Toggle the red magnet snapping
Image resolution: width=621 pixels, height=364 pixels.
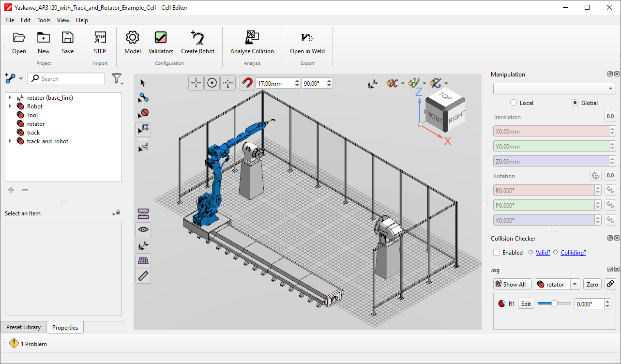(247, 83)
